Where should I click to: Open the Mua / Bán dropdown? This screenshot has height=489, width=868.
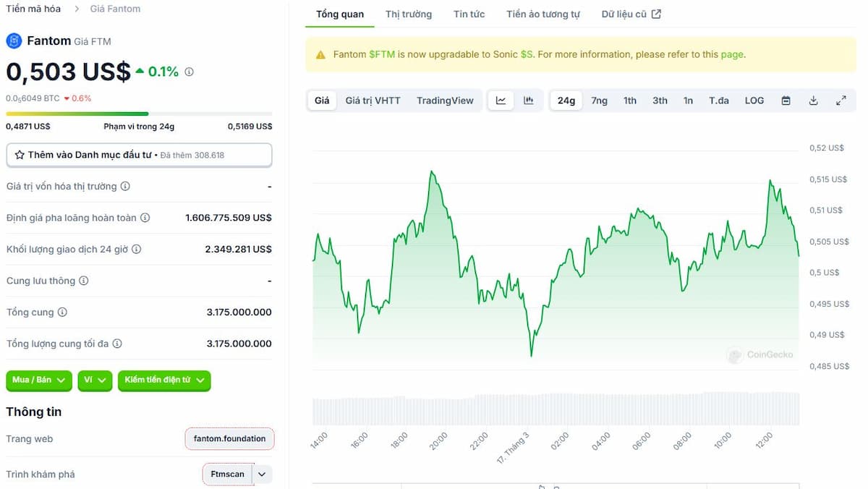(x=39, y=380)
